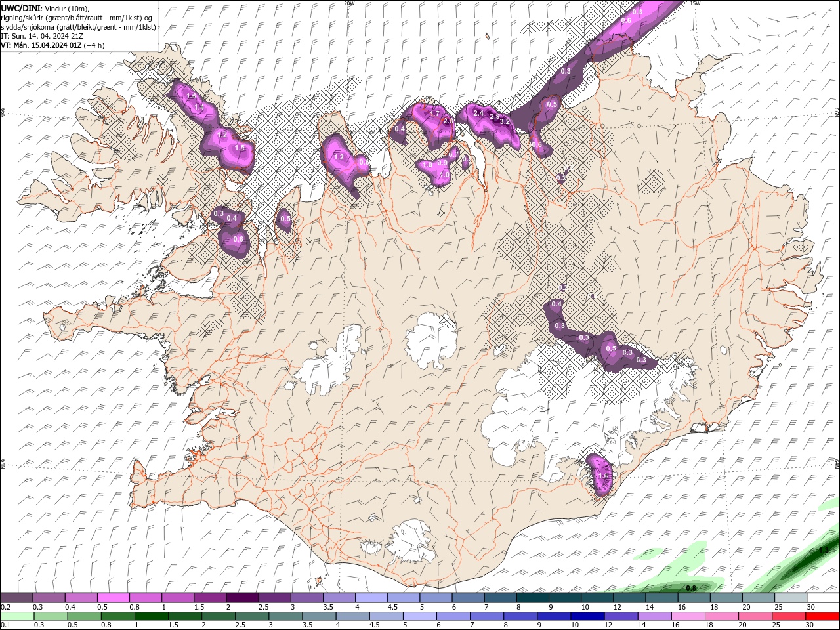Click the dark purple snow legend swatch between 2 and 2.5
The height and width of the screenshot is (630, 840).
(241, 598)
